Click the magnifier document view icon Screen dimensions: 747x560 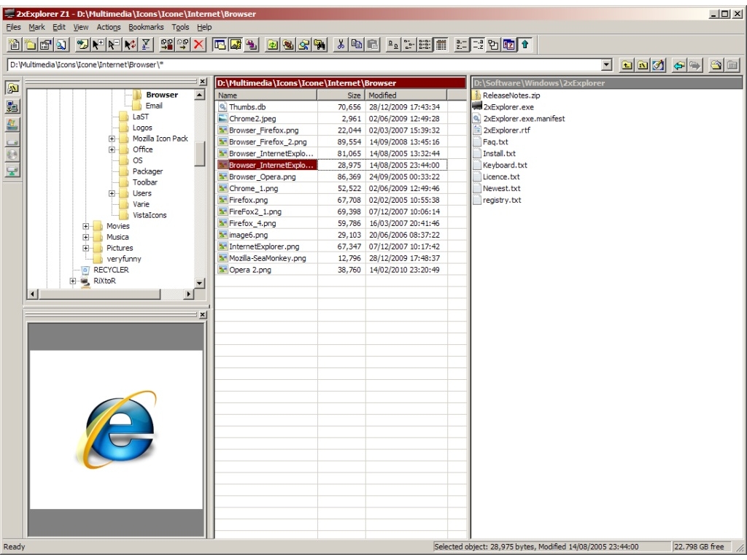point(61,44)
